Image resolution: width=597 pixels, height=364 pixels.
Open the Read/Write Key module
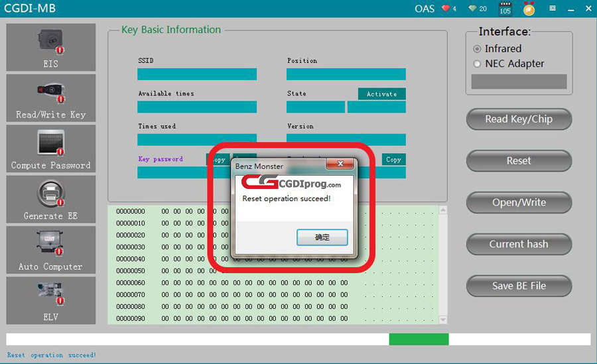coord(50,98)
